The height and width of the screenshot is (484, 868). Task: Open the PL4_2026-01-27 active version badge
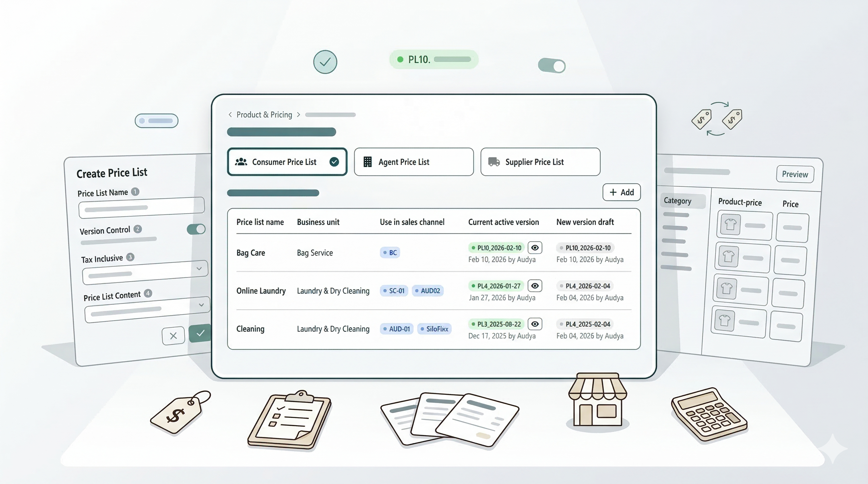[x=496, y=286]
